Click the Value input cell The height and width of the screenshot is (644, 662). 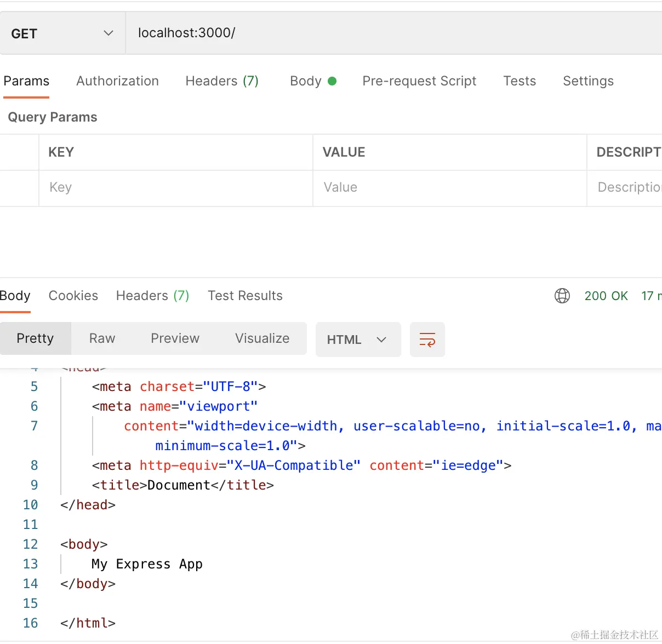click(450, 188)
